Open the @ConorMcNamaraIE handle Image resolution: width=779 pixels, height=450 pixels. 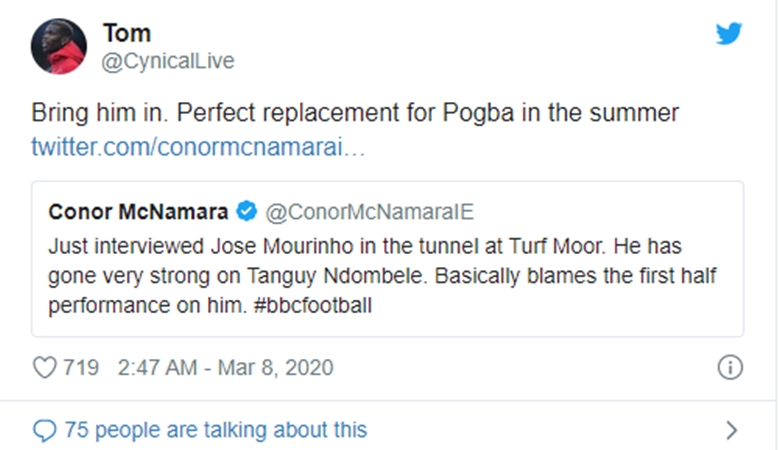pos(369,211)
